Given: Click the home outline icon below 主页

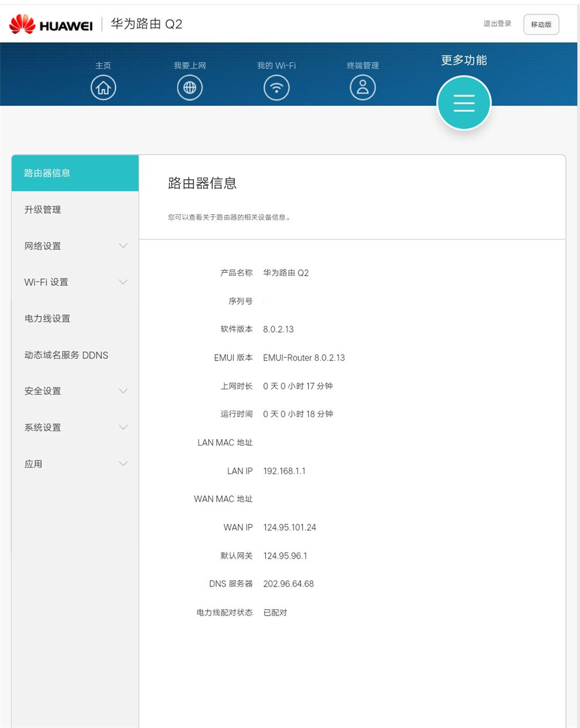Looking at the screenshot, I should pos(104,87).
